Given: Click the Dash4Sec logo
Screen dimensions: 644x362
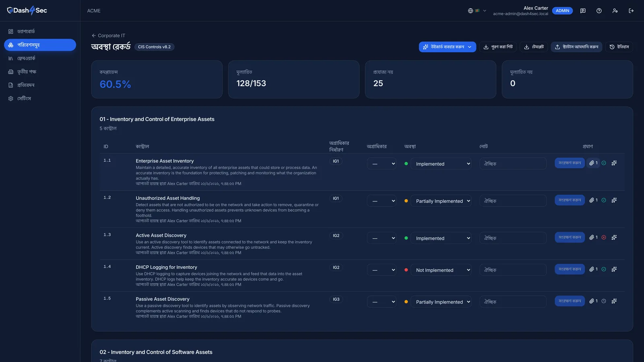Looking at the screenshot, I should [27, 10].
